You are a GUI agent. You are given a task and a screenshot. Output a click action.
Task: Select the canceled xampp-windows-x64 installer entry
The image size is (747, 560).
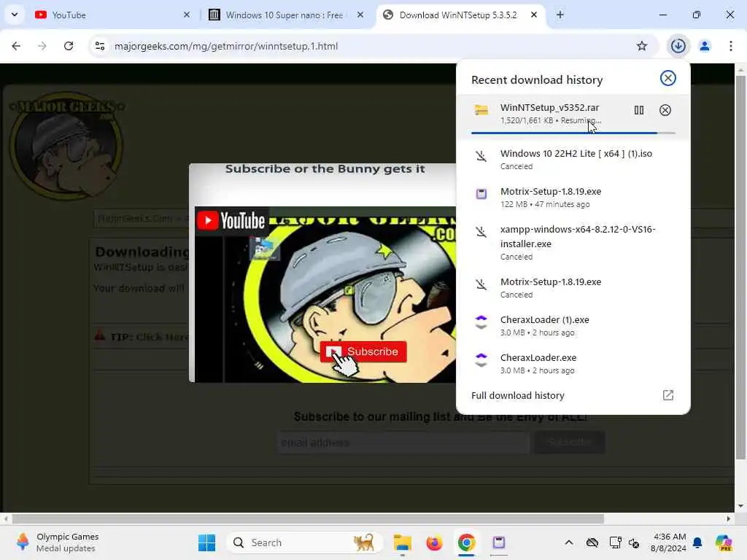pos(573,243)
